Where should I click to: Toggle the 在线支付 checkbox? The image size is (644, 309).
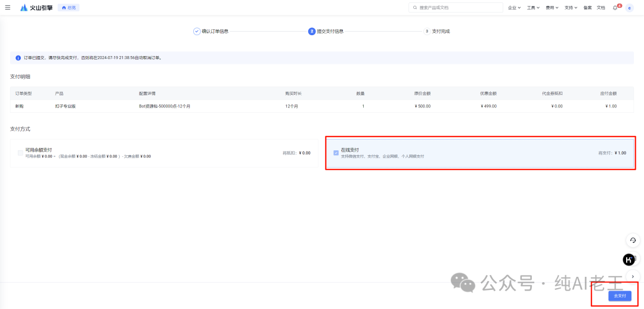(x=336, y=153)
